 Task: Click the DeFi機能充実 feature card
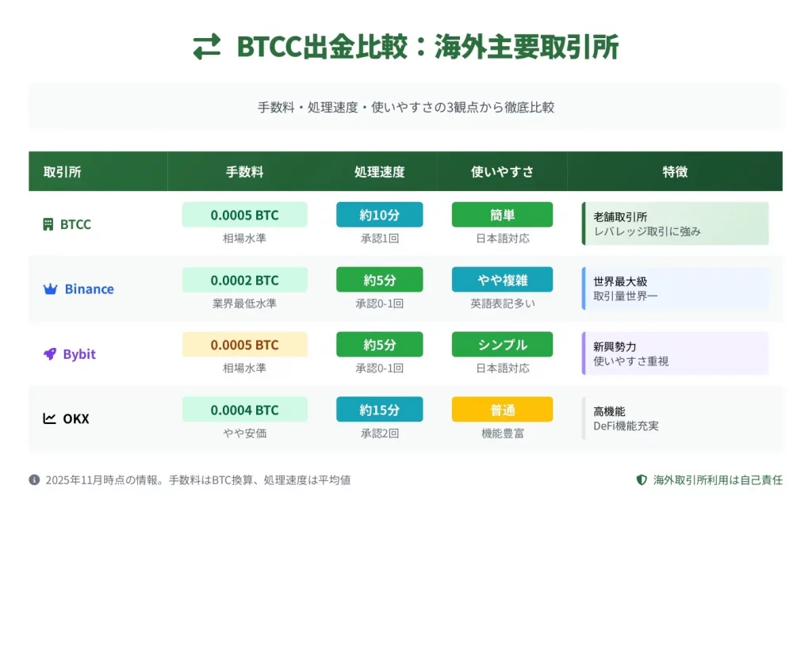[675, 418]
